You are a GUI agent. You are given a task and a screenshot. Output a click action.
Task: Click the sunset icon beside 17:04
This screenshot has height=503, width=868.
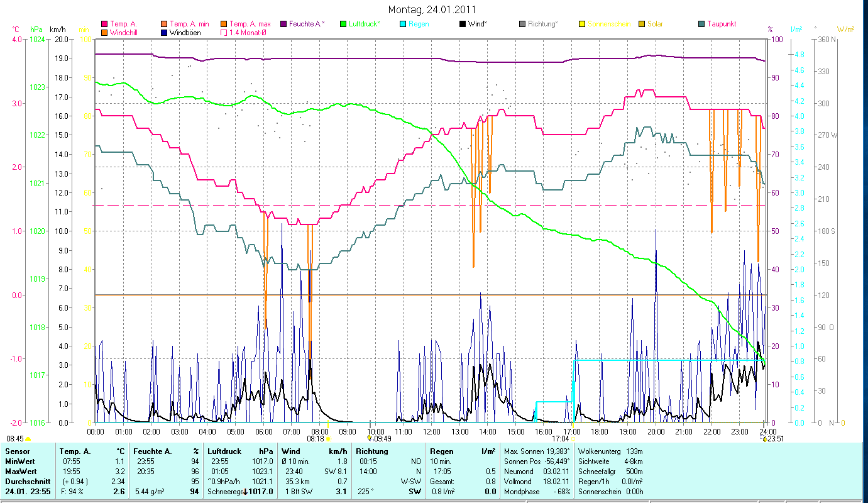pos(573,439)
